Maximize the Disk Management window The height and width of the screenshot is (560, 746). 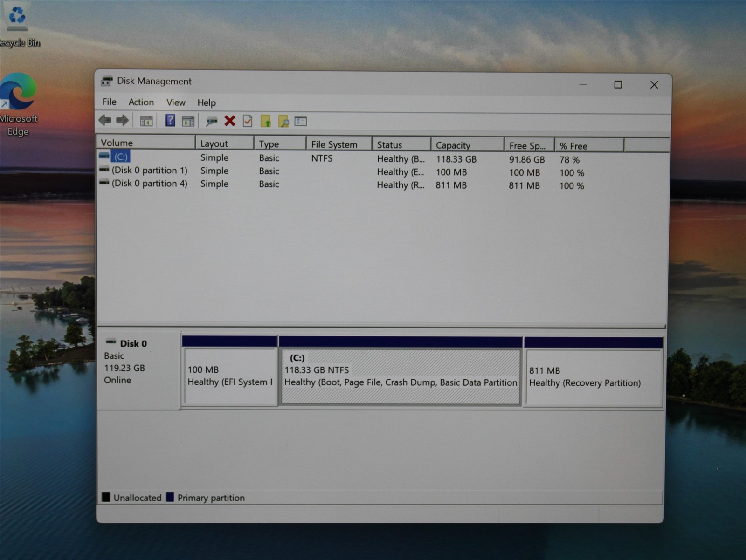pyautogui.click(x=618, y=84)
